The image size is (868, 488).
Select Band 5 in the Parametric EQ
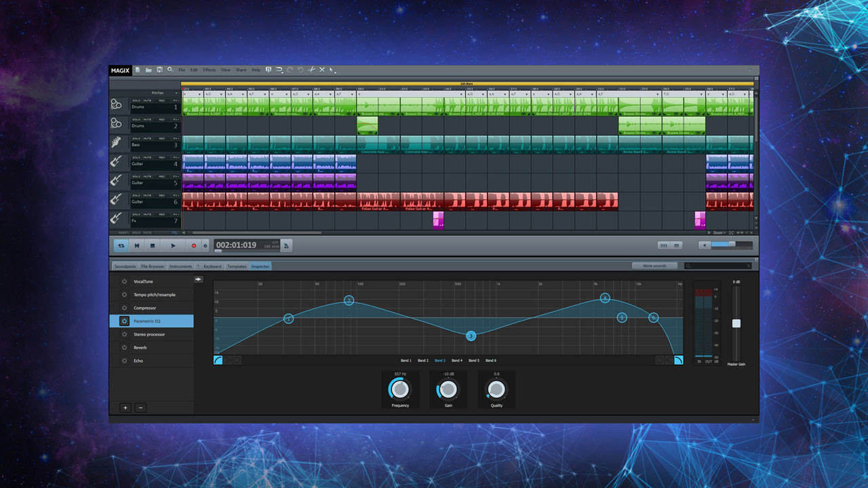[475, 360]
